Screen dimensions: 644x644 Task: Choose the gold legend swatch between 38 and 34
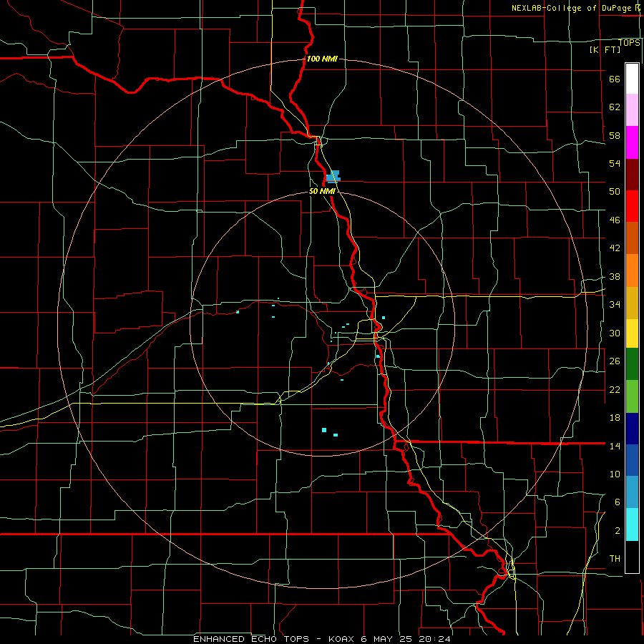[632, 303]
